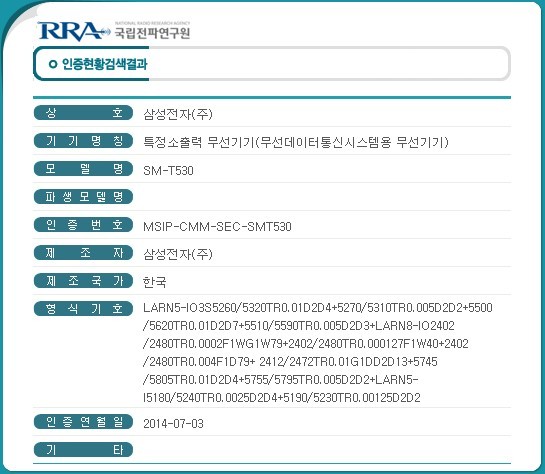This screenshot has width=545, height=474.
Task: Click the 파생모델명 label badge
Action: pyautogui.click(x=83, y=197)
